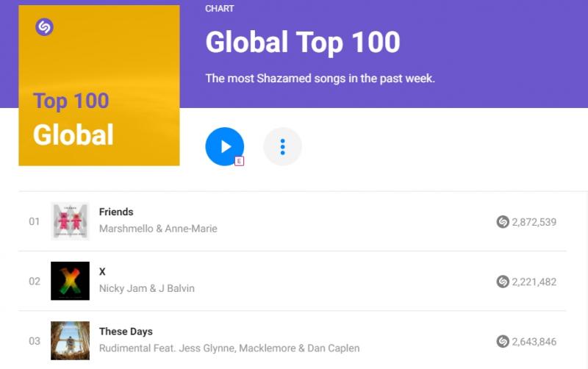Open artist Marshmello & Anne-Marie
Image resolution: width=588 pixels, height=369 pixels.
158,229
